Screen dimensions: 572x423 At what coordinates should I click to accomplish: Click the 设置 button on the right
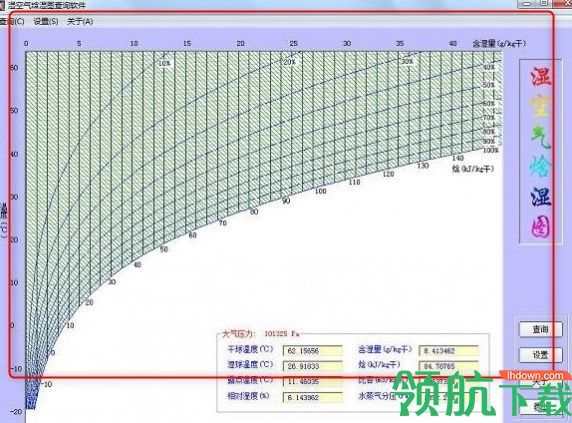click(x=540, y=354)
